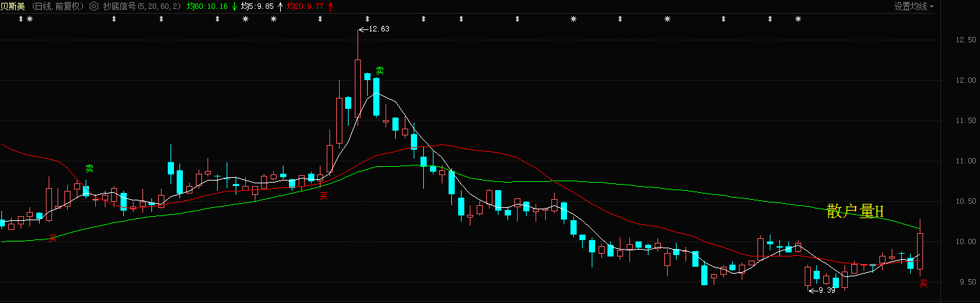The width and height of the screenshot is (980, 303).
Task: Open indicator settings gear icon
Action: click(x=94, y=6)
